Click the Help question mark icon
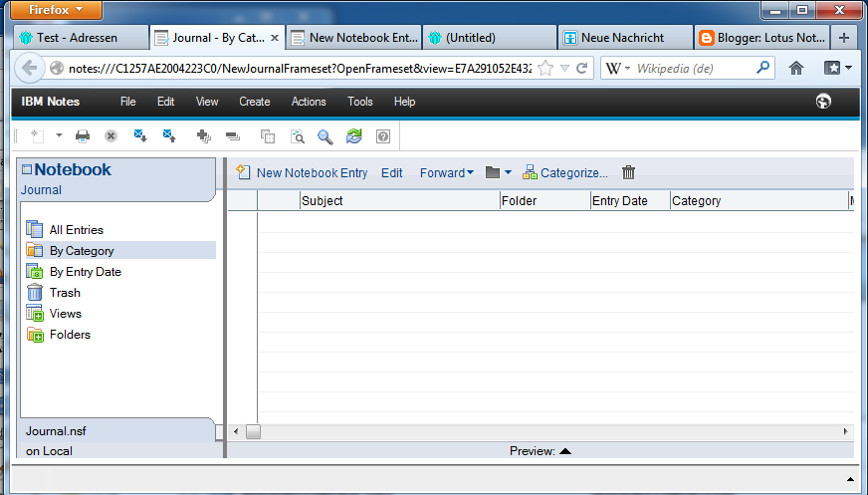 tap(382, 136)
